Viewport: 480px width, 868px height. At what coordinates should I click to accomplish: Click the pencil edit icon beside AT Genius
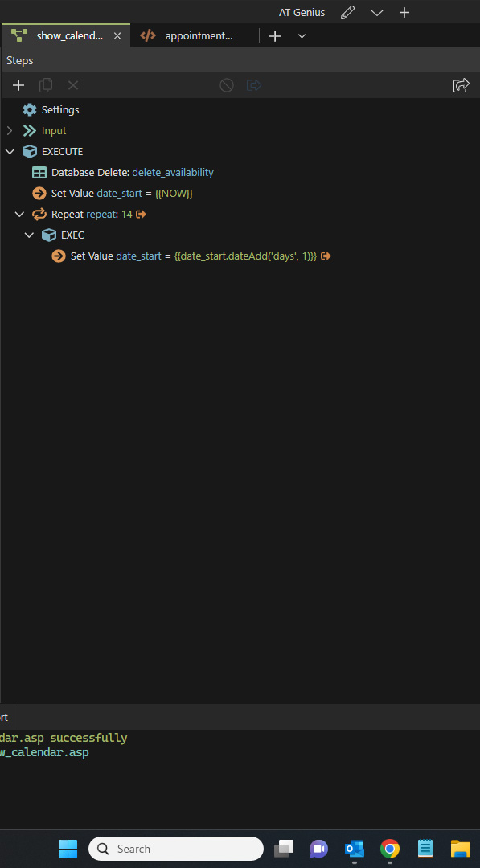347,12
